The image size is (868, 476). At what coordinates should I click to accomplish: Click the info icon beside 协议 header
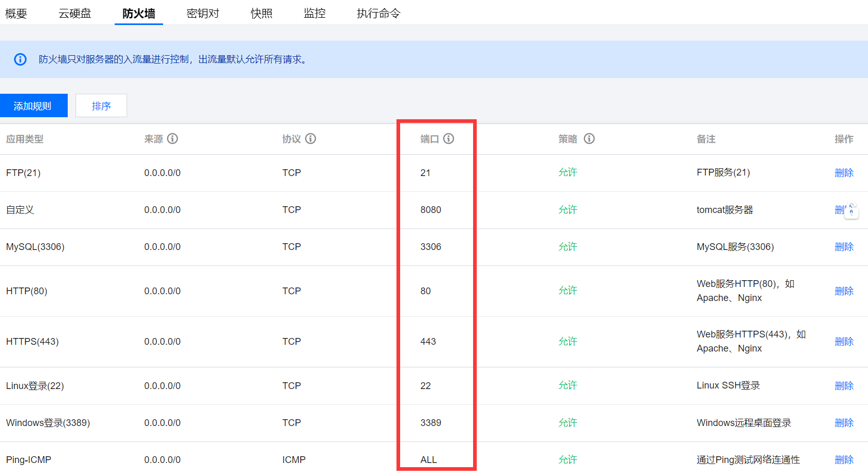(311, 139)
